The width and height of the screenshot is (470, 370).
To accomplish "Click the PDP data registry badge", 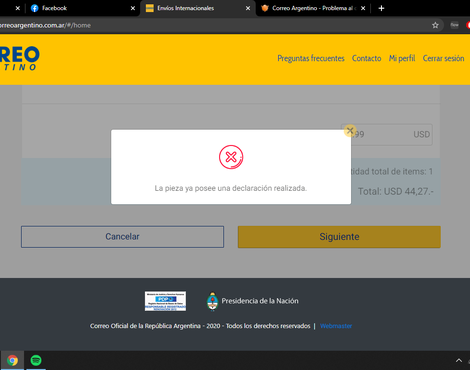I will pos(165,301).
